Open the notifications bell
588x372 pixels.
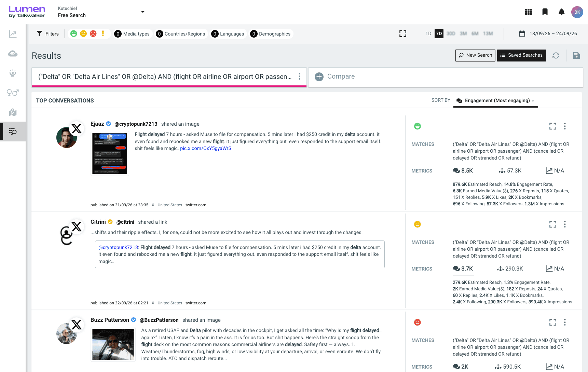pyautogui.click(x=561, y=12)
